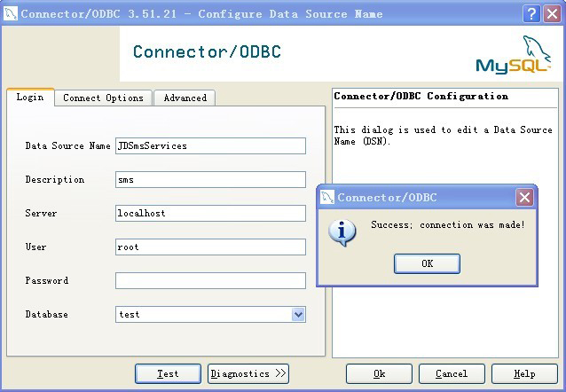Click the large 'Connector/ODBC' banner title
The width and height of the screenshot is (566, 392).
pyautogui.click(x=207, y=52)
